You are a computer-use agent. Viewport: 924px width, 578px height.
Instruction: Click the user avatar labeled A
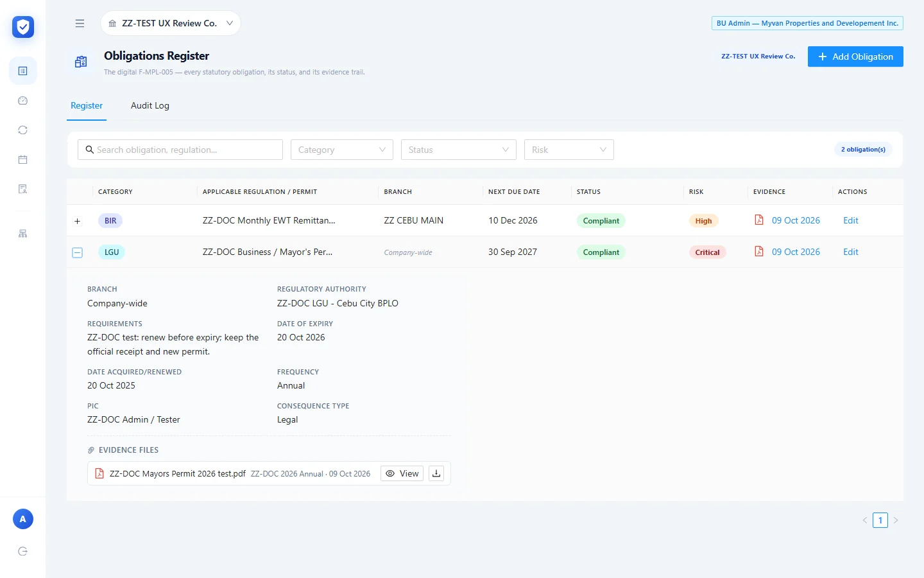tap(23, 519)
